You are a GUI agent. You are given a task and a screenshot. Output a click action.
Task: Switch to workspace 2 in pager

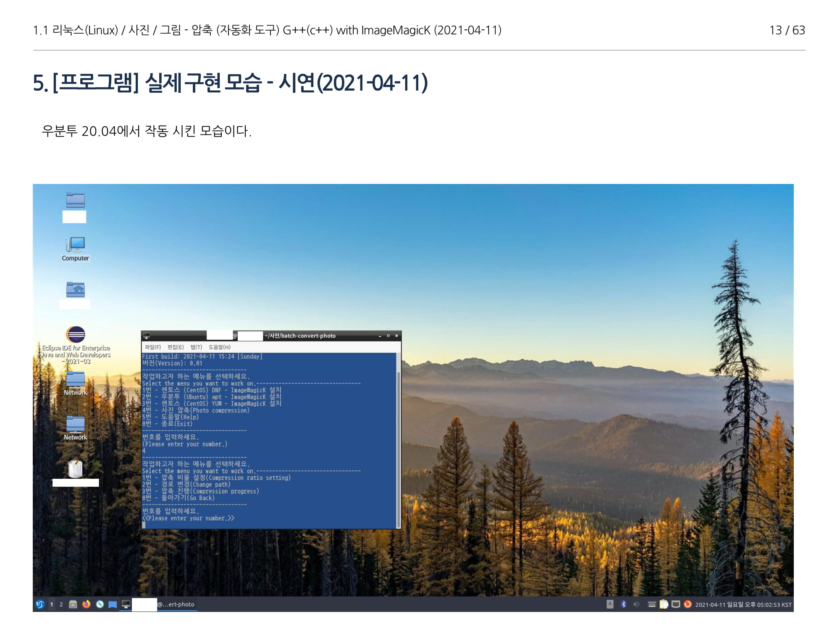61,604
